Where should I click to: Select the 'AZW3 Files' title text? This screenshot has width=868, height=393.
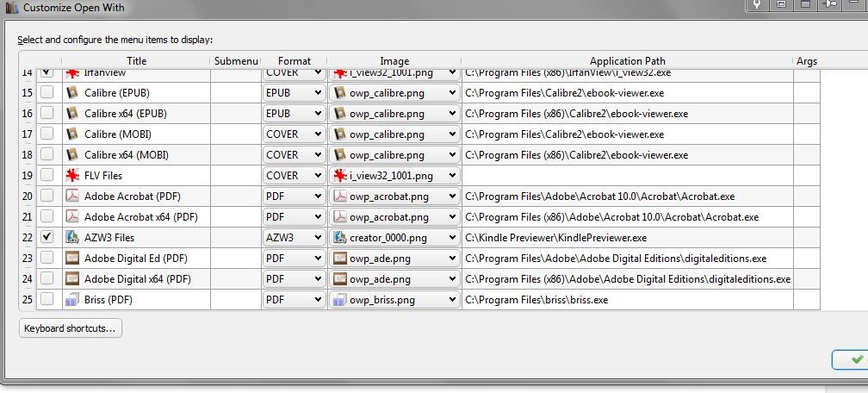coord(109,238)
